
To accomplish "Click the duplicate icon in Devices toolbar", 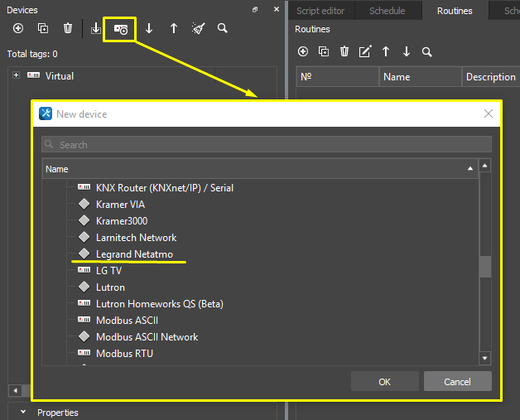I will pyautogui.click(x=43, y=28).
